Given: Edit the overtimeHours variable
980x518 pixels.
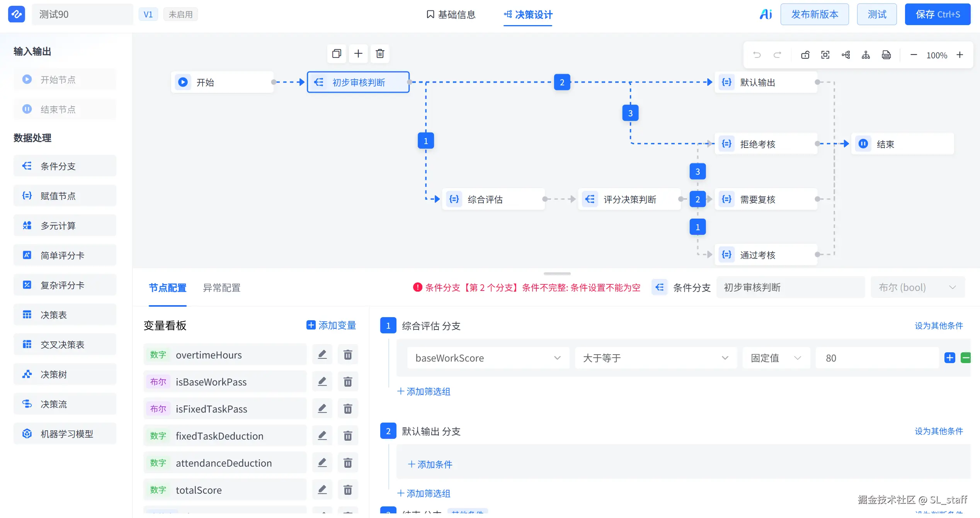Looking at the screenshot, I should coord(322,355).
